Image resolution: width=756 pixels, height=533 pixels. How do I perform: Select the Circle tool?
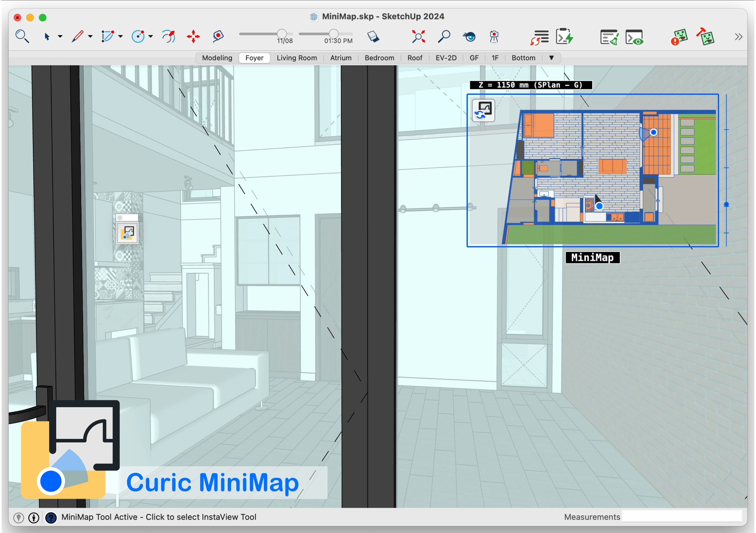tap(138, 37)
